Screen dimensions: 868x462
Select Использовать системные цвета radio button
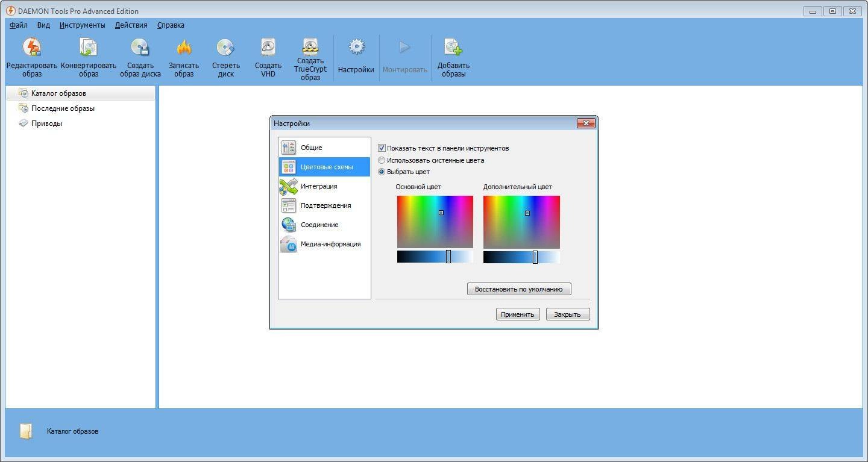tap(382, 160)
